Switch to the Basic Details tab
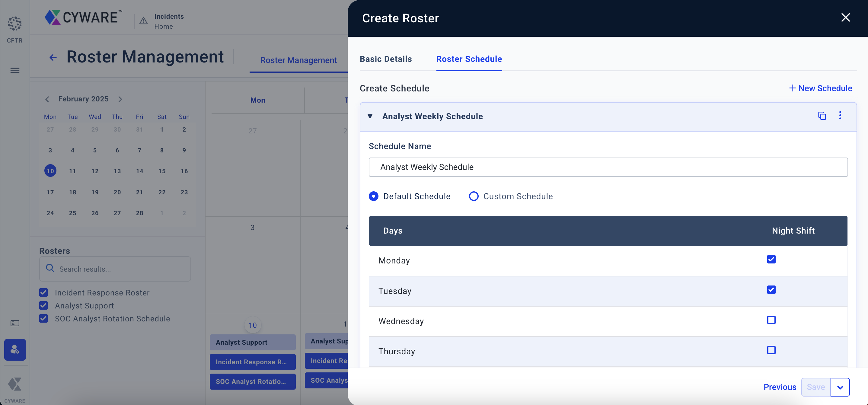Viewport: 868px width, 405px height. pyautogui.click(x=385, y=59)
